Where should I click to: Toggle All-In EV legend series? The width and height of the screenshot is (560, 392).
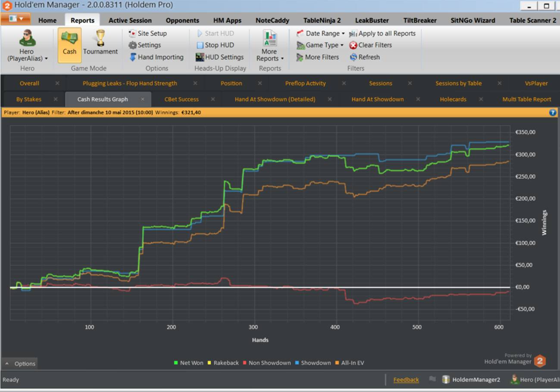pos(349,363)
